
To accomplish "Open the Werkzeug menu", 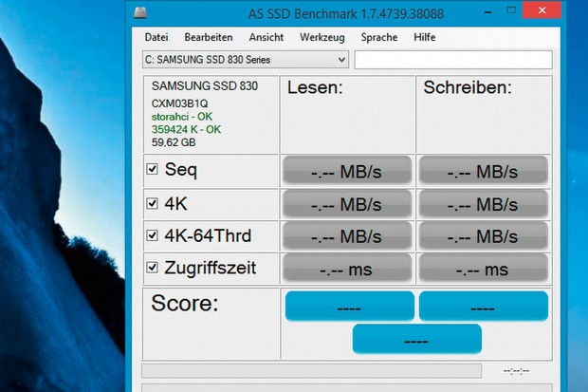I will [x=322, y=37].
